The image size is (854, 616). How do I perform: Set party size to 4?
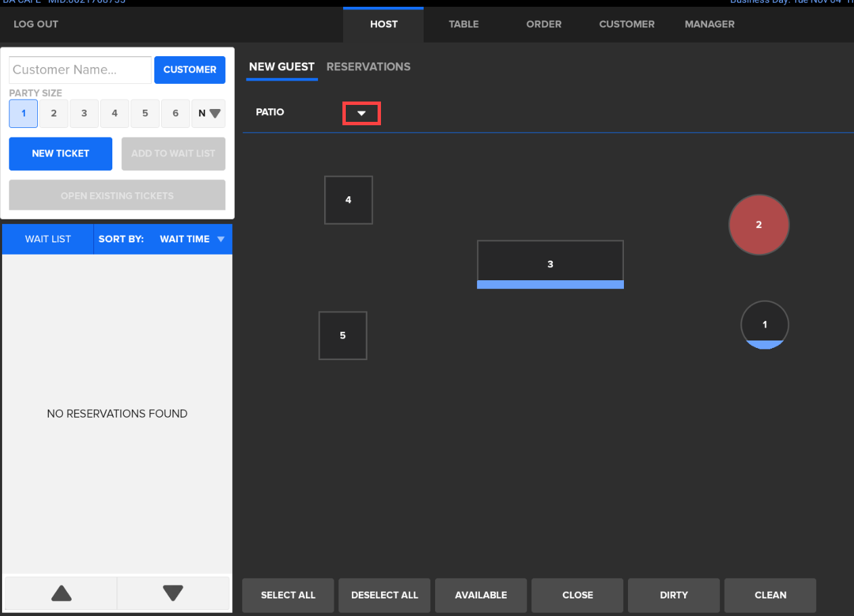[x=114, y=114]
